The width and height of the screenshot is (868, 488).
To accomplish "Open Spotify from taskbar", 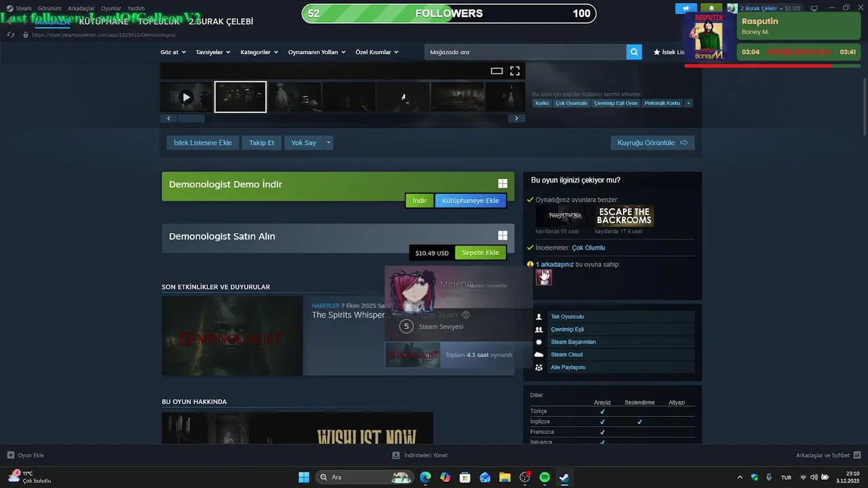I will tap(545, 477).
